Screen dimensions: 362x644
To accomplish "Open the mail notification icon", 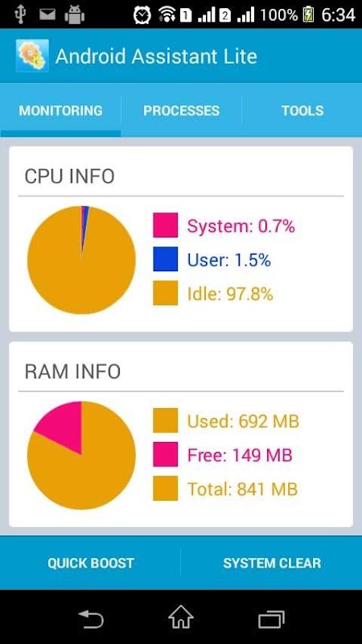I will (47, 14).
